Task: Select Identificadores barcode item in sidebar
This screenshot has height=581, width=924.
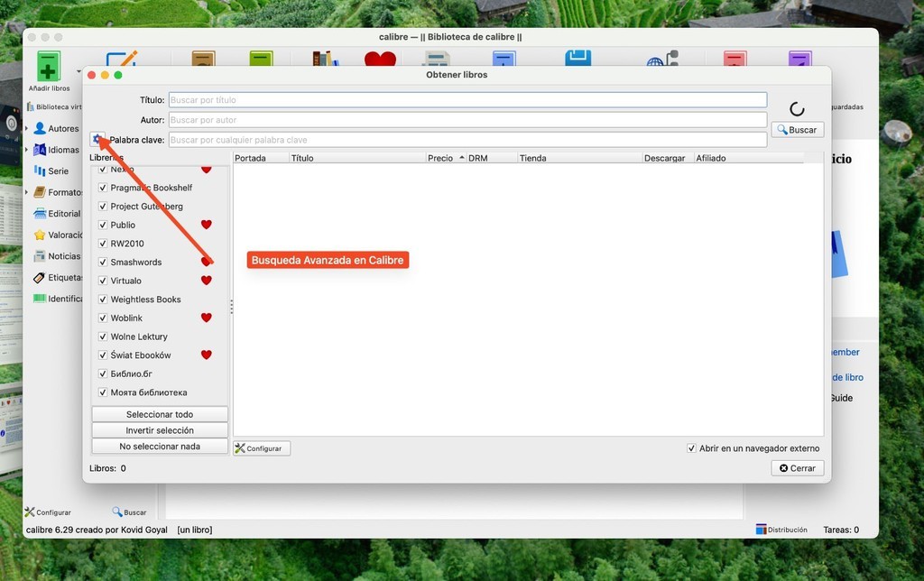Action: (x=58, y=299)
